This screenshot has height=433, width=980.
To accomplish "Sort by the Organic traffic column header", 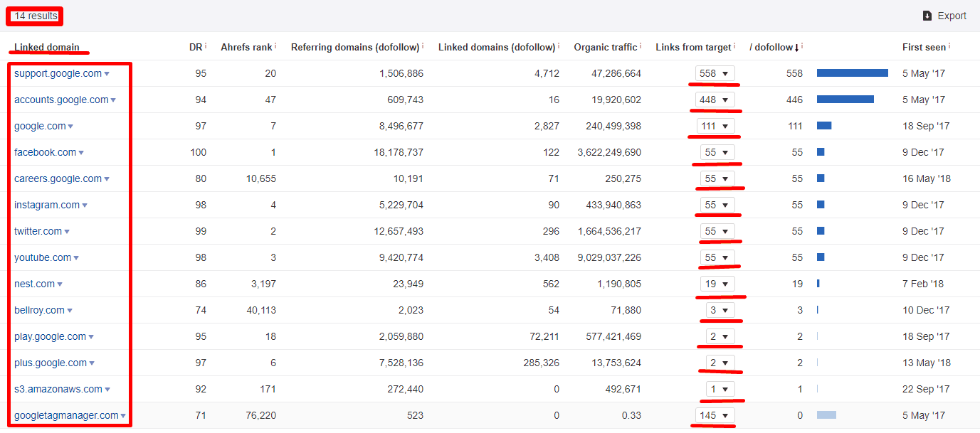I will point(606,47).
